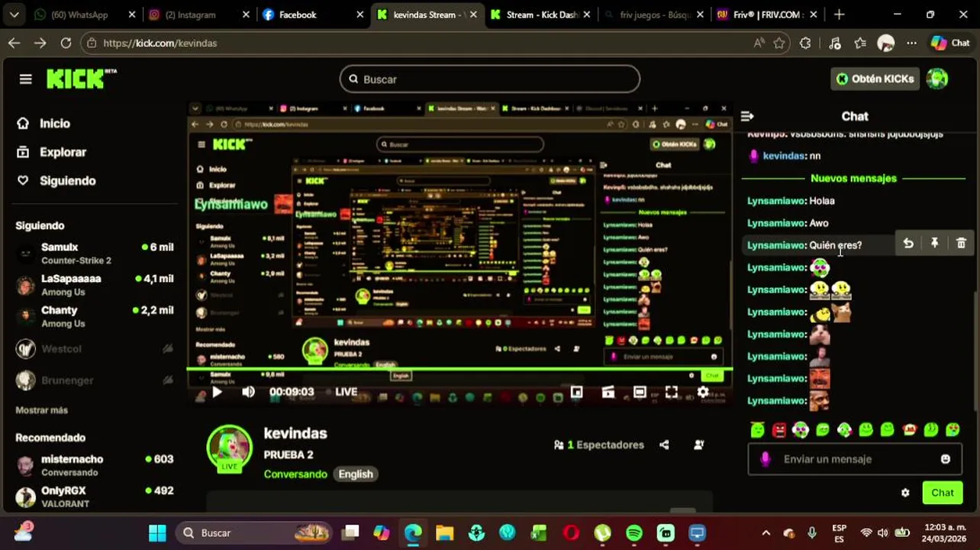Open the recommended OnlyRGX channel
The image size is (980, 550).
tap(96, 497)
